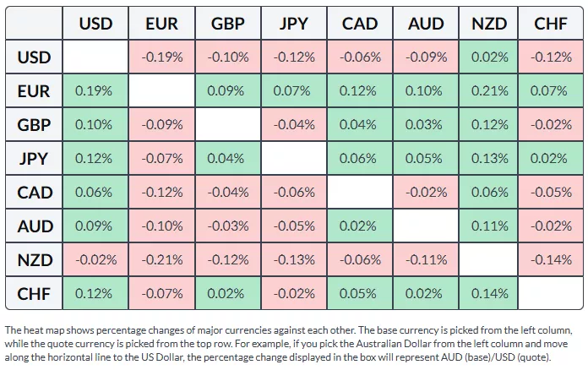588x370 pixels.
Task: Select GBP row, EUR column cell showing -0.09%
Action: (x=161, y=125)
